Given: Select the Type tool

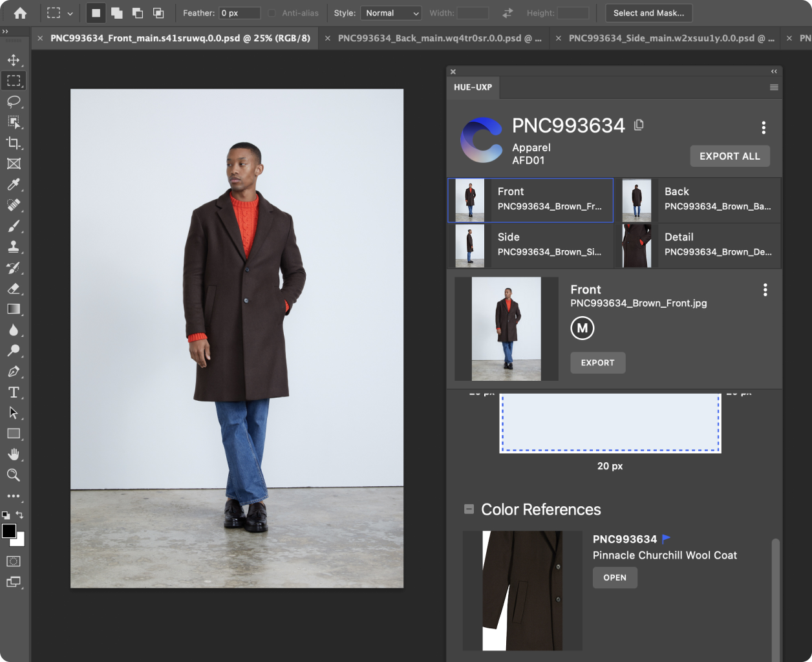Looking at the screenshot, I should click(x=14, y=392).
